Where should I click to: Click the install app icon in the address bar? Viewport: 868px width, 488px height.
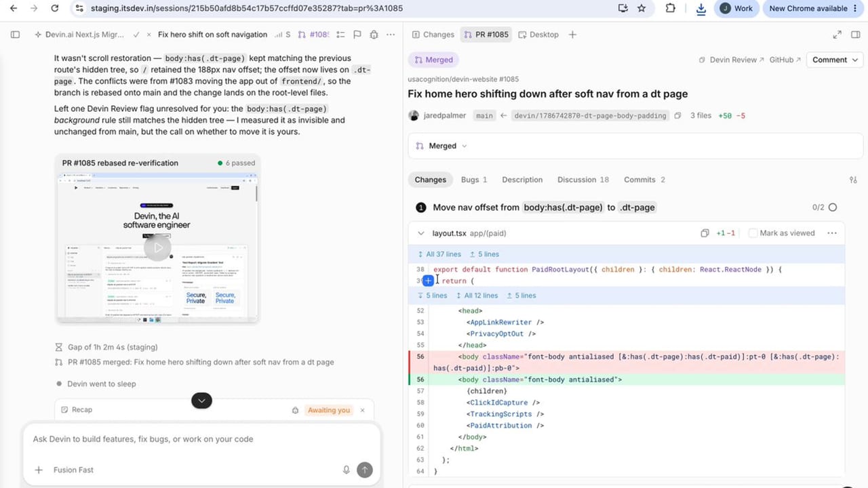click(623, 8)
